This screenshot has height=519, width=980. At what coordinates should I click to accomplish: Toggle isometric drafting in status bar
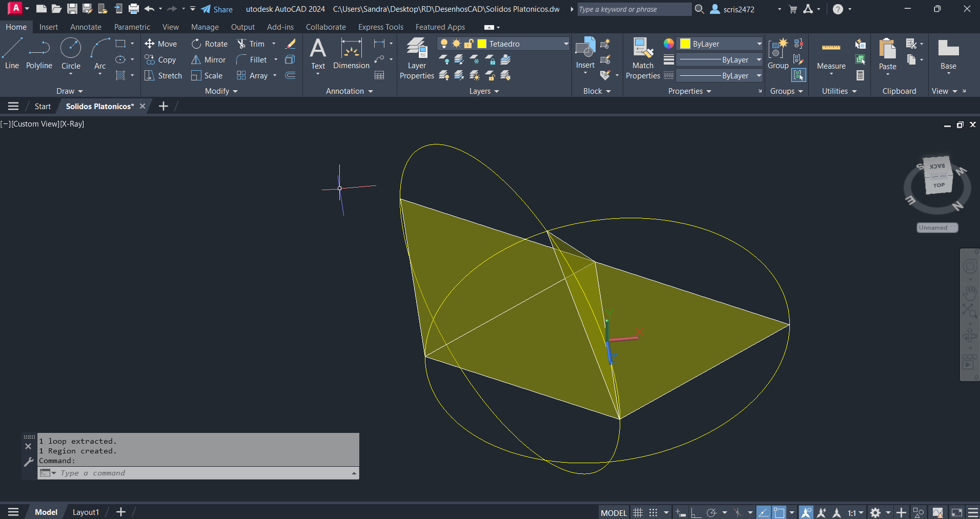tap(737, 512)
